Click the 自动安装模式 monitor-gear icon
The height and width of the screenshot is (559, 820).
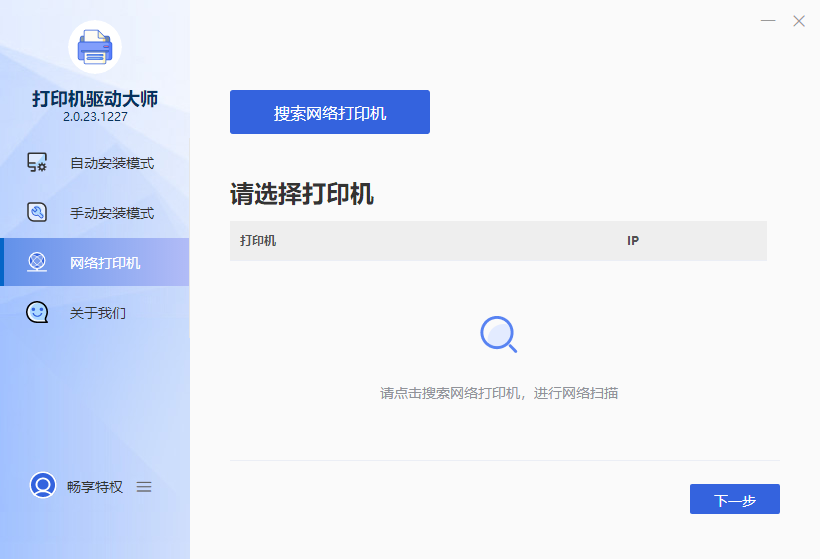point(37,163)
